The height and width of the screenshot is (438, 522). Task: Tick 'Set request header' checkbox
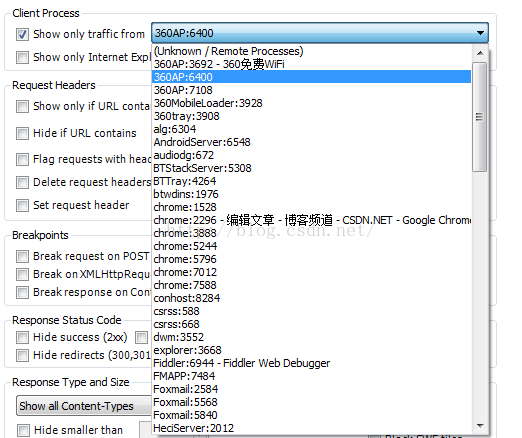(x=22, y=205)
